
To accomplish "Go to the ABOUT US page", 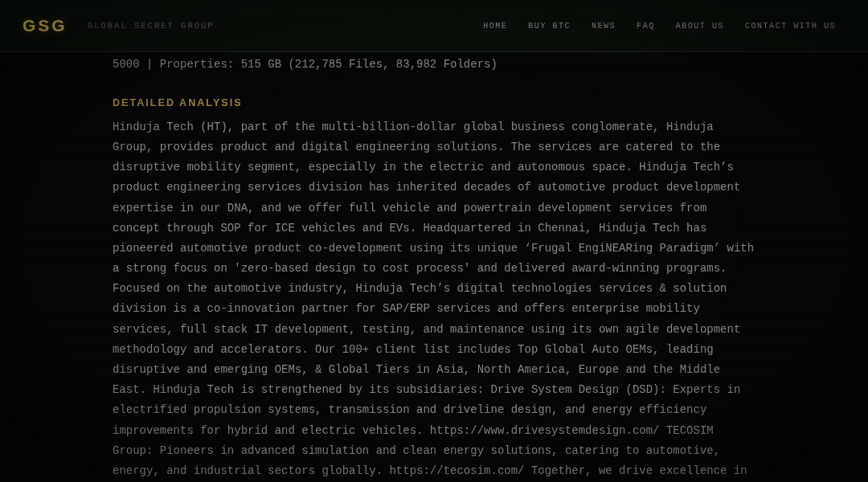I will point(699,26).
